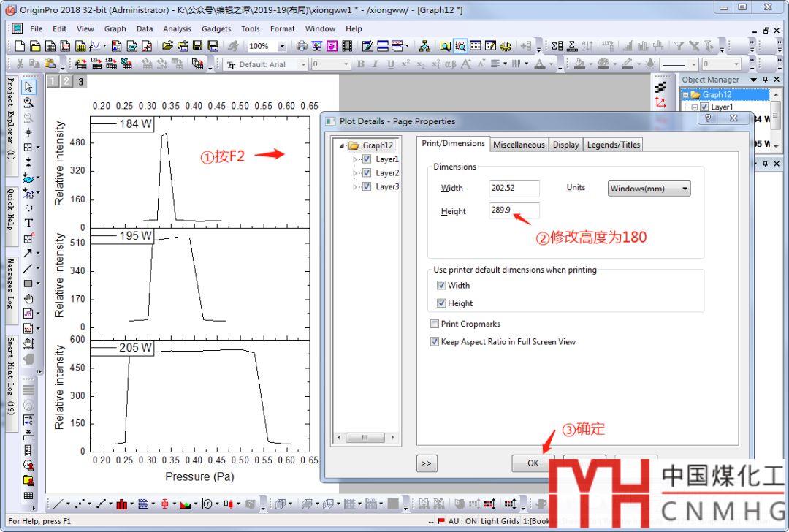Image resolution: width=789 pixels, height=532 pixels.
Task: Open the Analysis menu
Action: click(177, 29)
